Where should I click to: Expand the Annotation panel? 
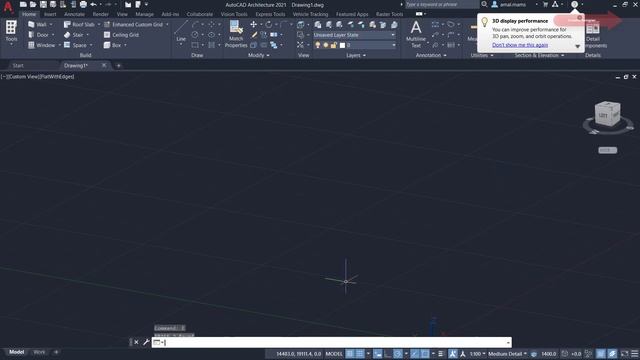[x=431, y=55]
